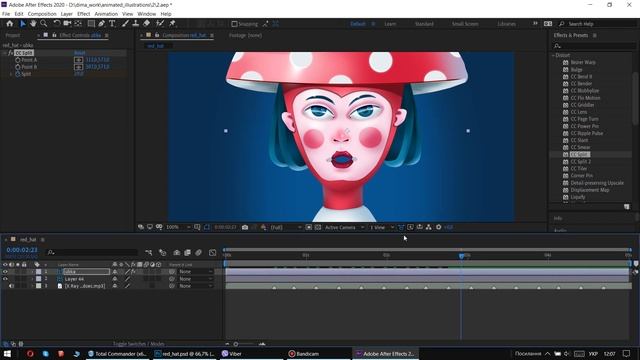Select the Rectangle shape tool
The image size is (640, 360).
[91, 24]
